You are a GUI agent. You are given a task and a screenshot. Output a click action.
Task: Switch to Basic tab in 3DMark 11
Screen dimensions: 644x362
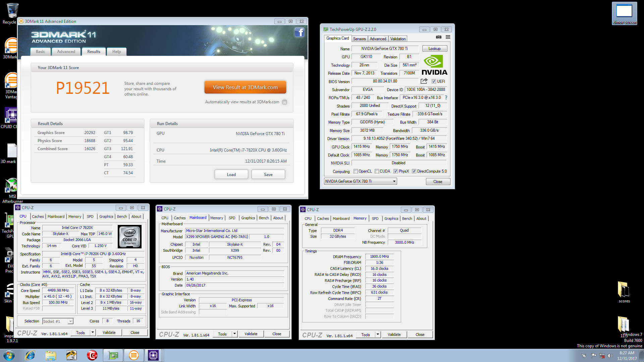[x=41, y=52]
